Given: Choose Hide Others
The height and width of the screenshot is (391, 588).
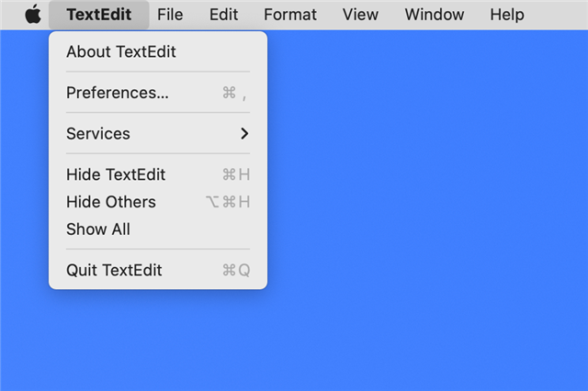Looking at the screenshot, I should pyautogui.click(x=158, y=202).
